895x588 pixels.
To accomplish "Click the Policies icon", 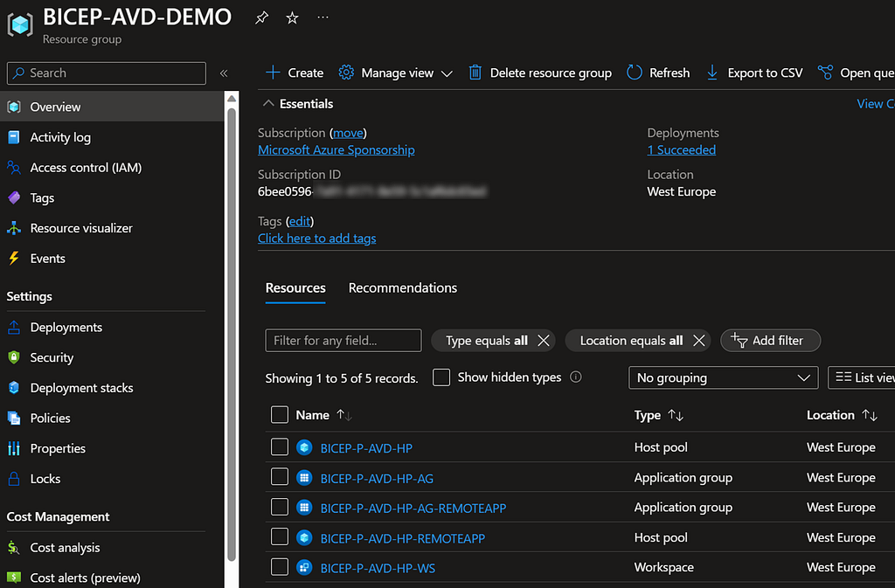I will pos(14,418).
